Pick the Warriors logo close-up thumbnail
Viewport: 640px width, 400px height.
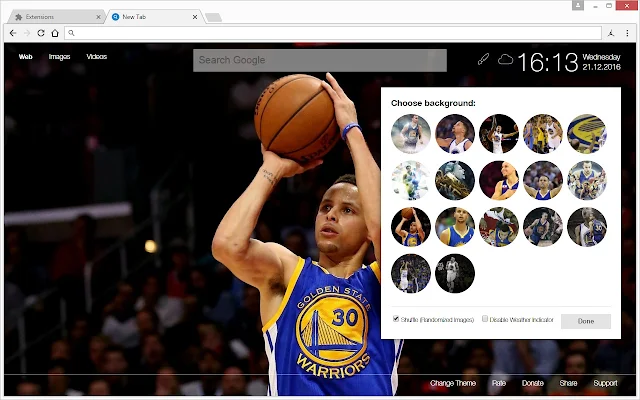click(587, 134)
